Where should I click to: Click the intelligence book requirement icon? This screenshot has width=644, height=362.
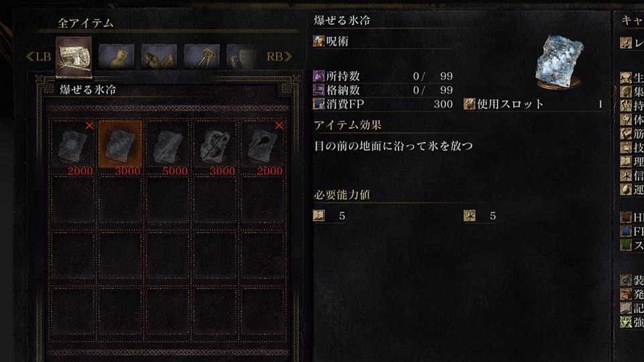(319, 215)
